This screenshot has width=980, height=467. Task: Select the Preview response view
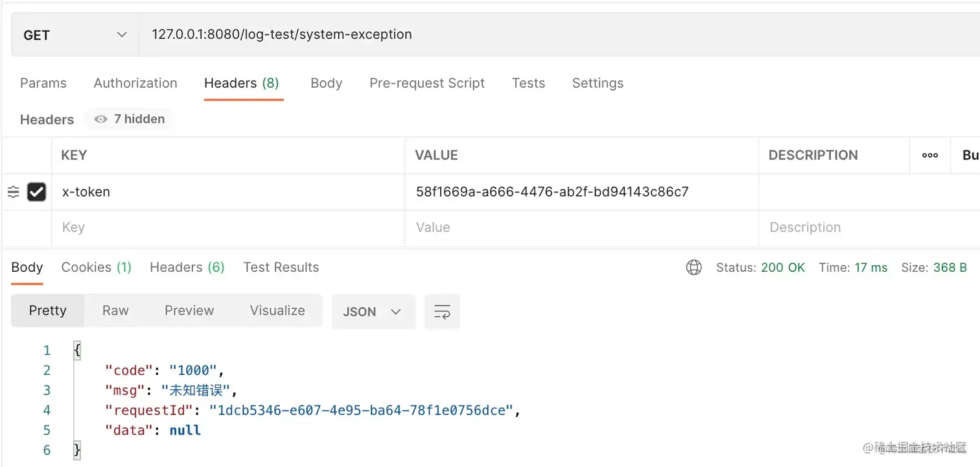(x=189, y=311)
